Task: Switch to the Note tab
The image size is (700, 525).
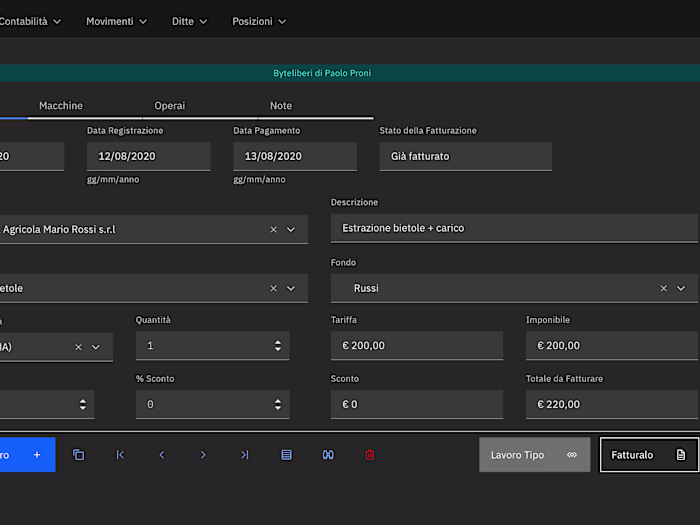Action: (x=281, y=106)
